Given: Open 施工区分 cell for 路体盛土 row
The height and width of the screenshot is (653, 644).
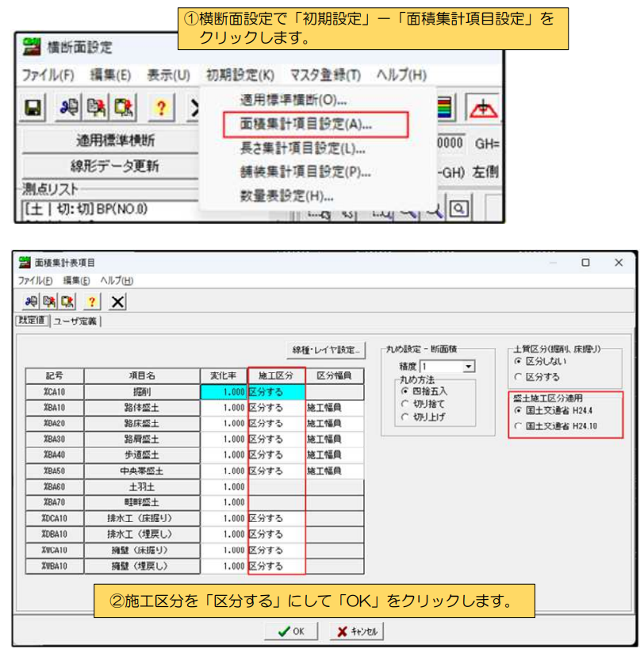Looking at the screenshot, I should 277,407.
